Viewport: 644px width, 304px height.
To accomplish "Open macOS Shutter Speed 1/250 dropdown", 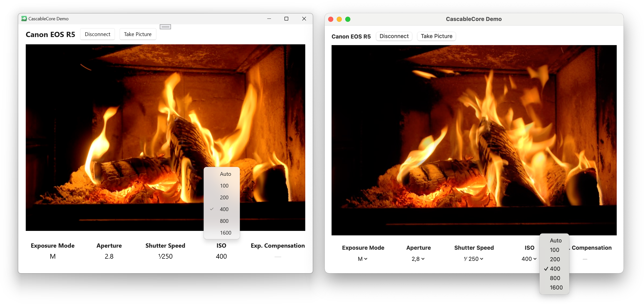I will tap(473, 259).
